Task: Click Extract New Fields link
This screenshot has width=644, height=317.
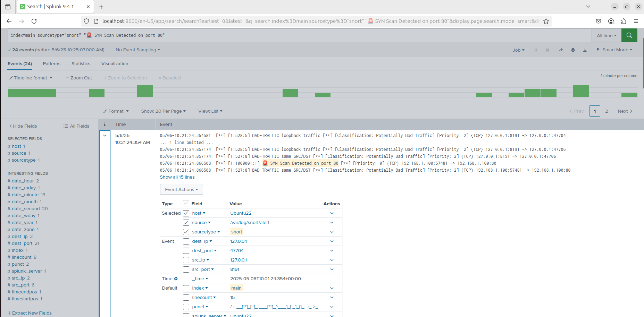Action: [30, 313]
